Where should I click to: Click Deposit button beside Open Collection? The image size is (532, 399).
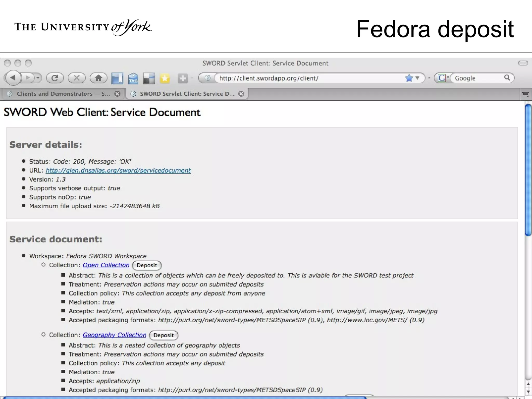(147, 265)
